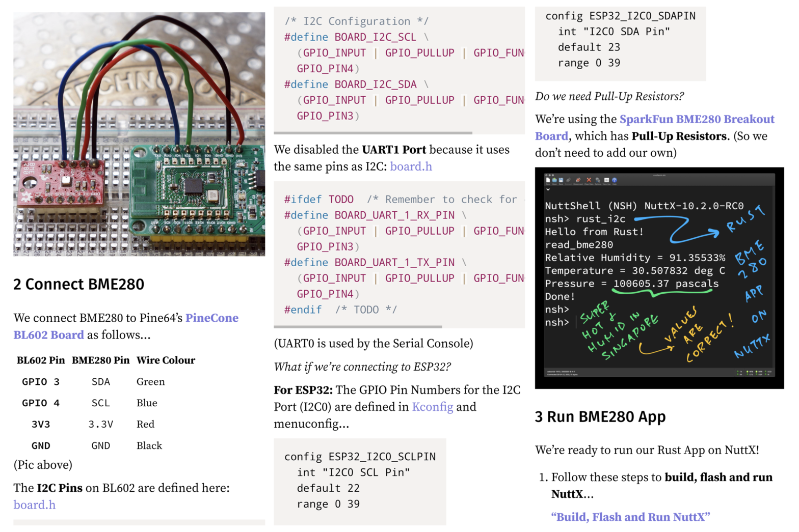Click scrollbar under I2C Configuration code block
799x532 pixels.
pos(373,133)
